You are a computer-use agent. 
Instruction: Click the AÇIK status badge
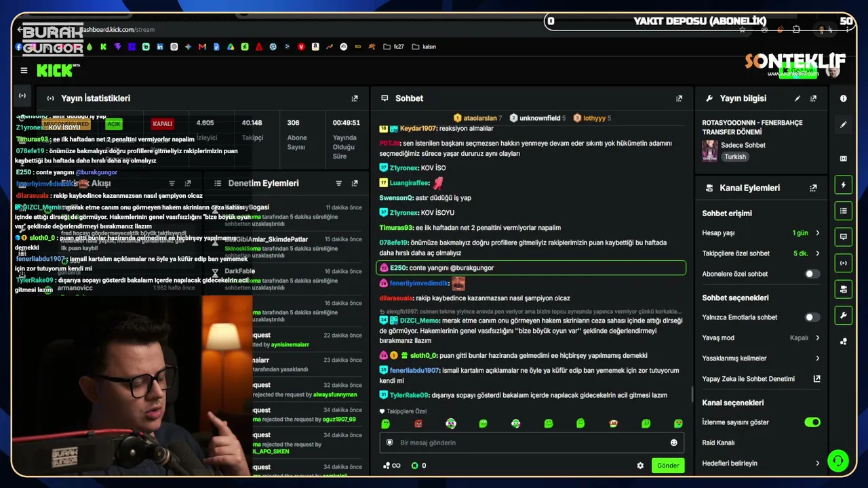[x=113, y=124]
